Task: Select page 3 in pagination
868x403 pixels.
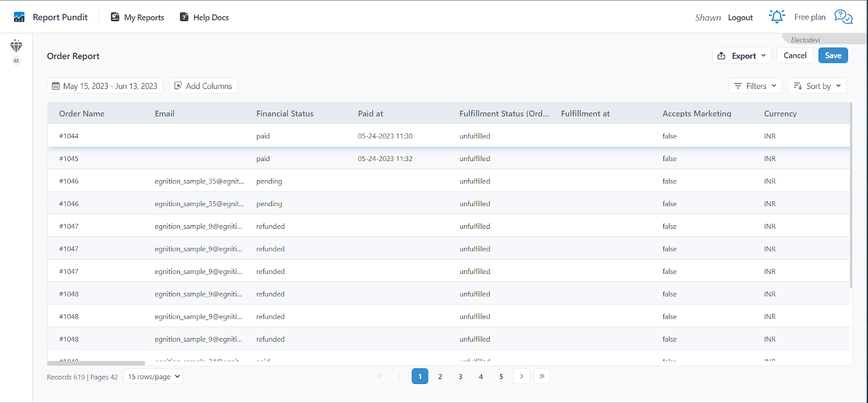Action: (x=461, y=376)
